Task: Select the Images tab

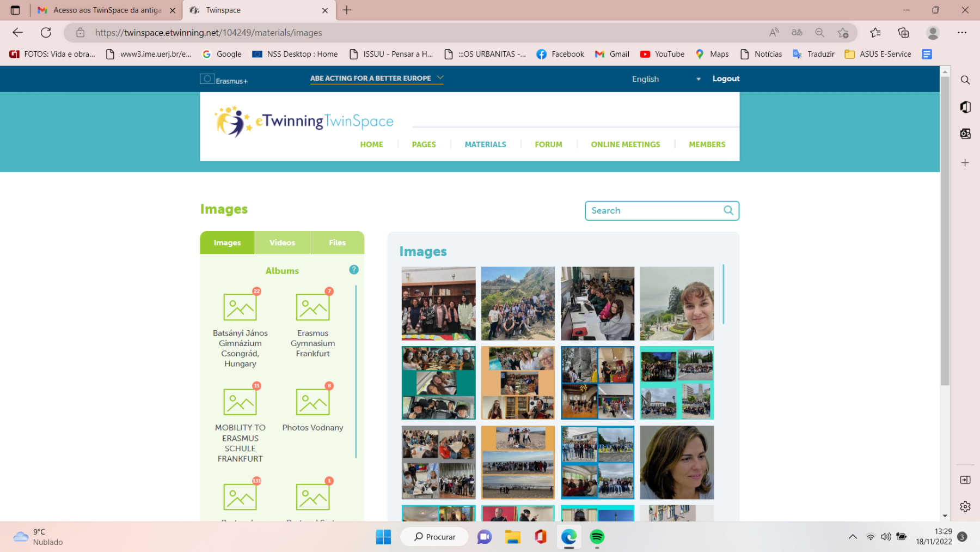Action: (x=227, y=242)
